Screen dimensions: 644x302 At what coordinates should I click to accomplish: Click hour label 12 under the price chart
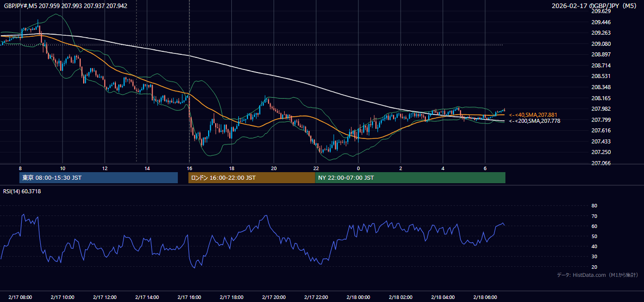tap(105, 168)
